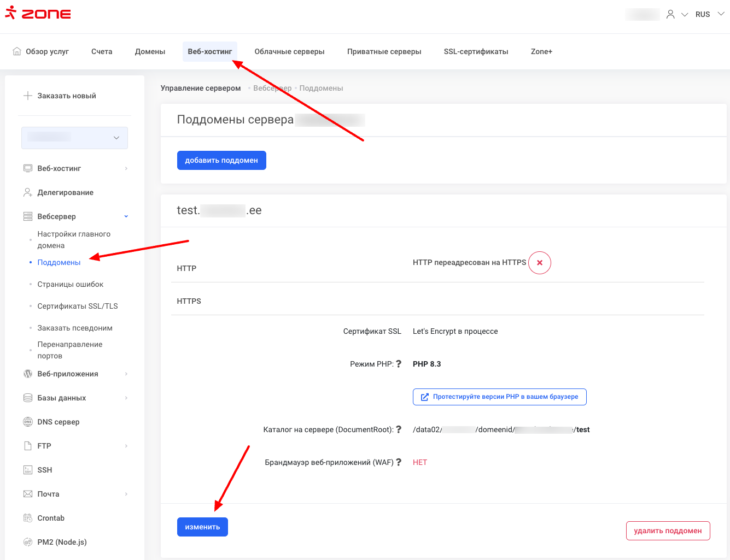Open Протестируйте версии PHP в вашем браузере link

pyautogui.click(x=499, y=397)
